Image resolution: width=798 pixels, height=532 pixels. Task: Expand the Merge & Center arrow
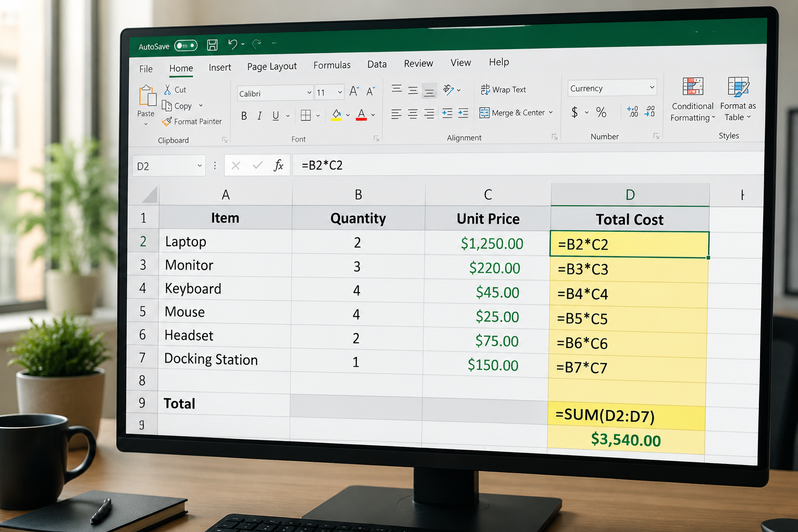click(551, 112)
